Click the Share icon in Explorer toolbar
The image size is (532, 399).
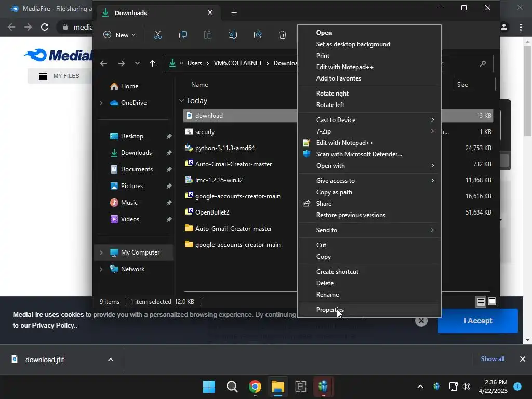click(x=258, y=35)
